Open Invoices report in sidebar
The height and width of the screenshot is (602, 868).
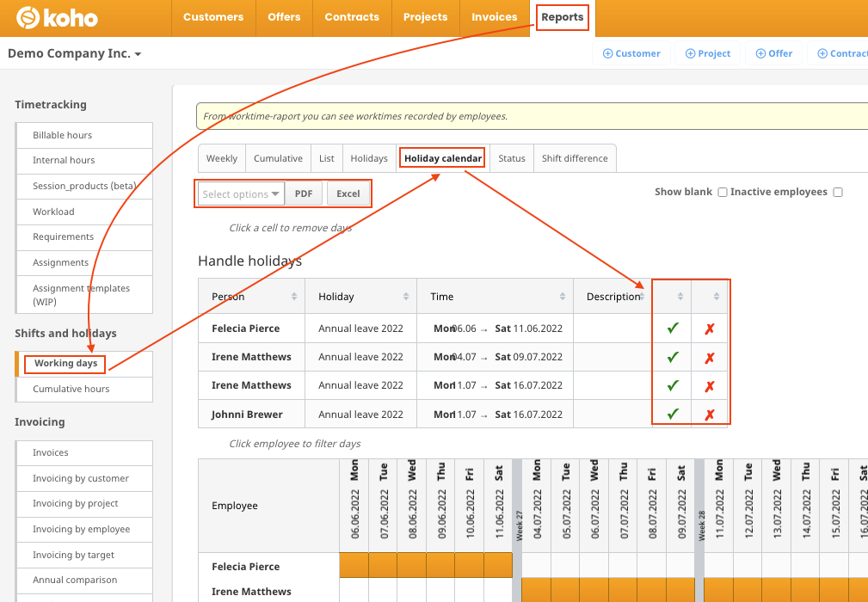point(84,452)
